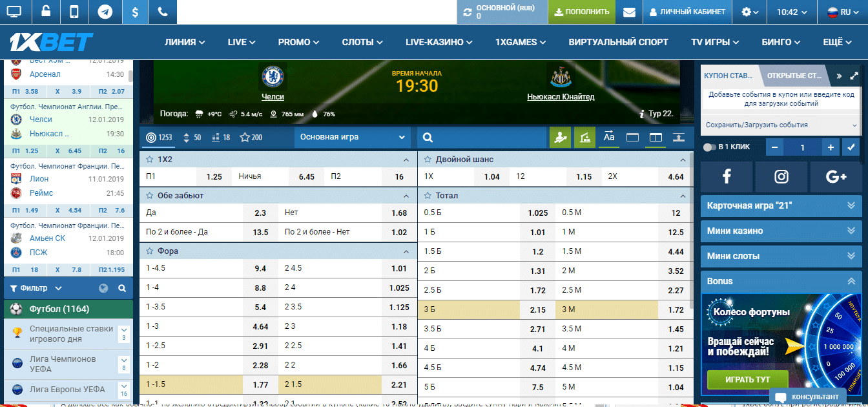Image resolution: width=868 pixels, height=407 pixels.
Task: Switch to single column layout icon
Action: [x=632, y=137]
